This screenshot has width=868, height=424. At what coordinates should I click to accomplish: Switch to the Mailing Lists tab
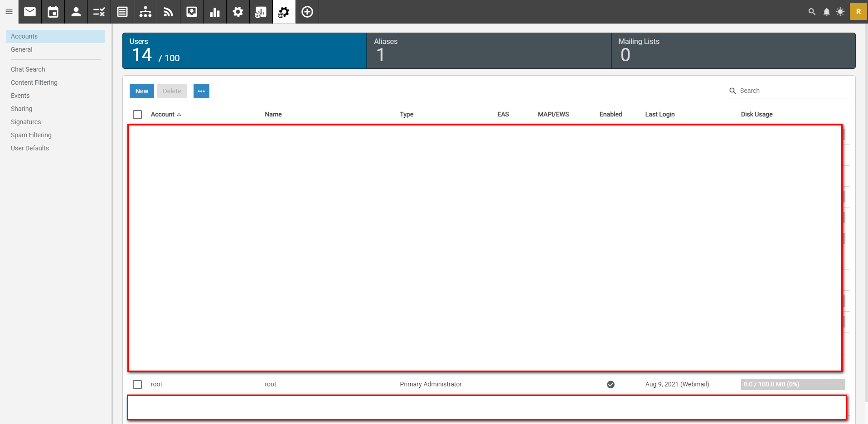733,51
